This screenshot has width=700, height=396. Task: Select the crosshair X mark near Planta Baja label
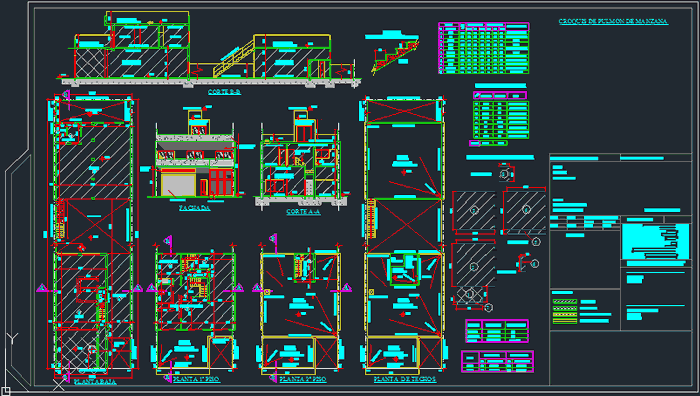coord(59,385)
